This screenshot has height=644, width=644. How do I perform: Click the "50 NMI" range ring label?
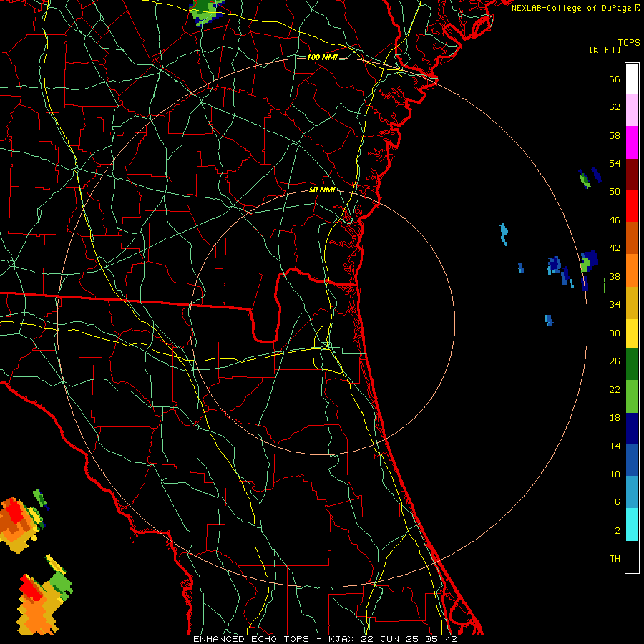pyautogui.click(x=322, y=190)
